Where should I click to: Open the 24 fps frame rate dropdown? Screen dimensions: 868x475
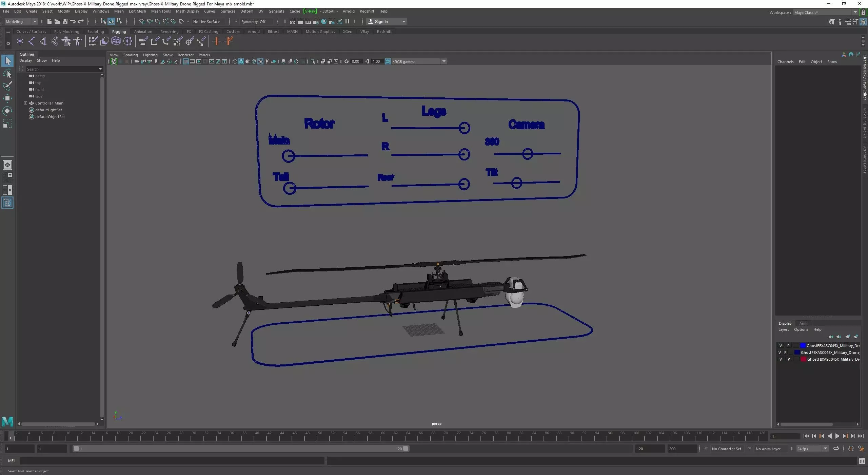click(812, 449)
